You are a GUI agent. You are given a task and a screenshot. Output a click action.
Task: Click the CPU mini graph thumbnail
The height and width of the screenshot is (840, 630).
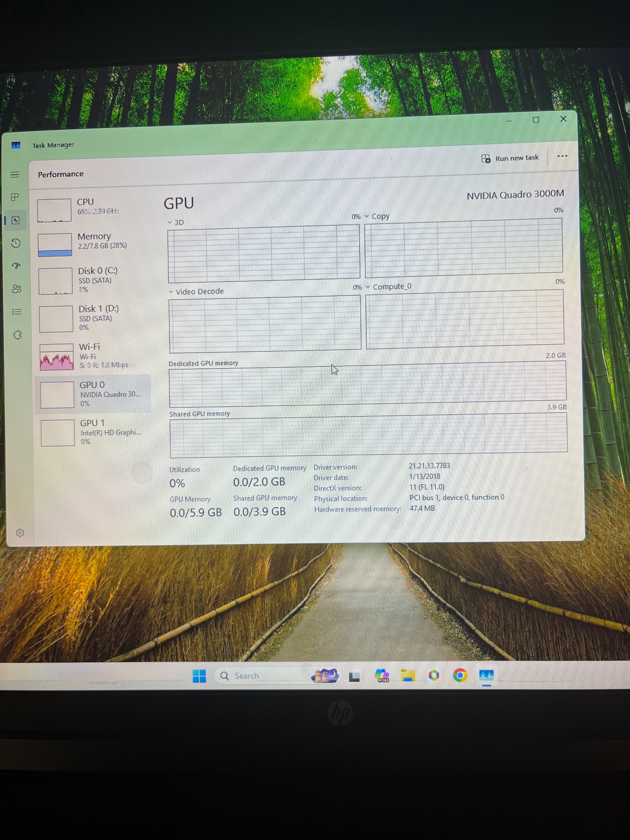pyautogui.click(x=54, y=210)
